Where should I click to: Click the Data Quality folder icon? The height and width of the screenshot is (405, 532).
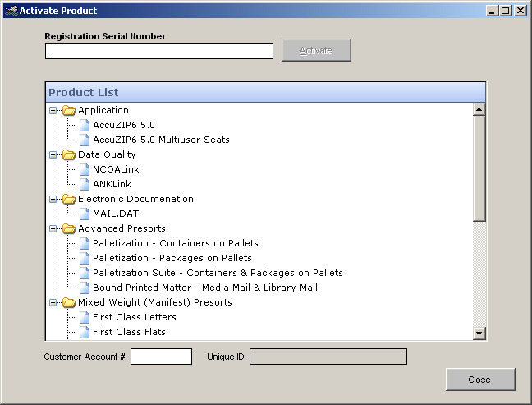tap(68, 154)
